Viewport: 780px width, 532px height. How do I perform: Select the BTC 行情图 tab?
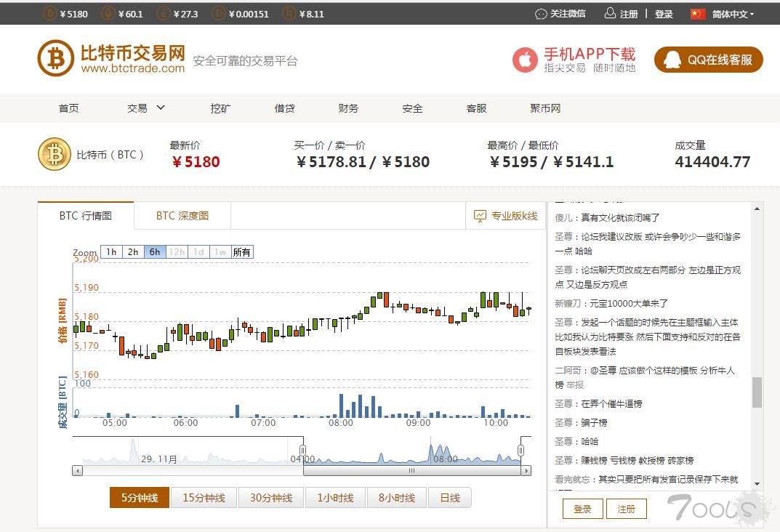click(86, 215)
